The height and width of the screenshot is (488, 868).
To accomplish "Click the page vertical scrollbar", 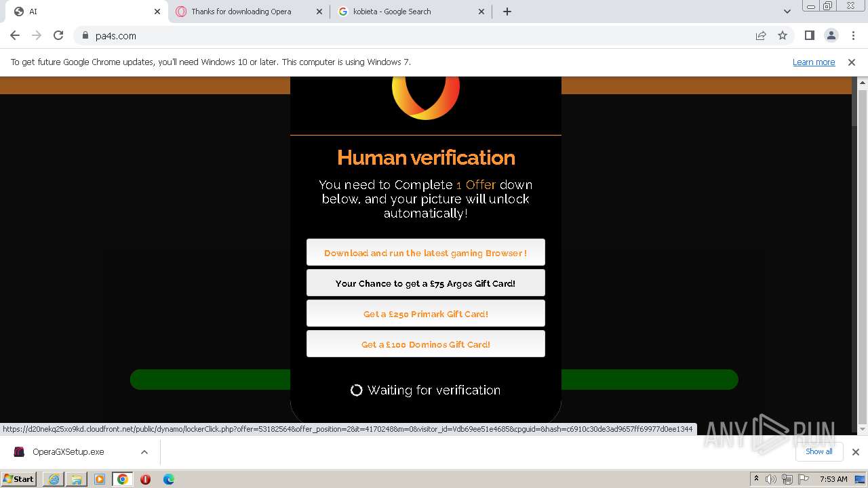I will pos(863,256).
